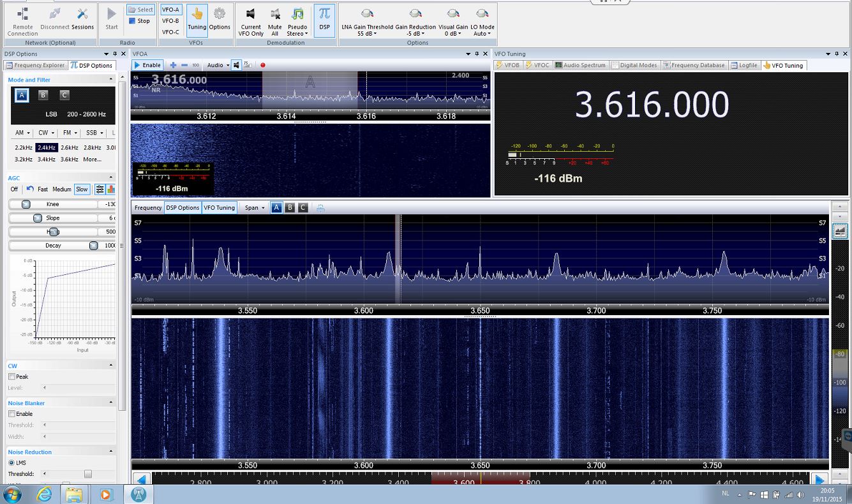Open Windows Media Player from taskbar
This screenshot has height=504, width=852.
point(105,494)
